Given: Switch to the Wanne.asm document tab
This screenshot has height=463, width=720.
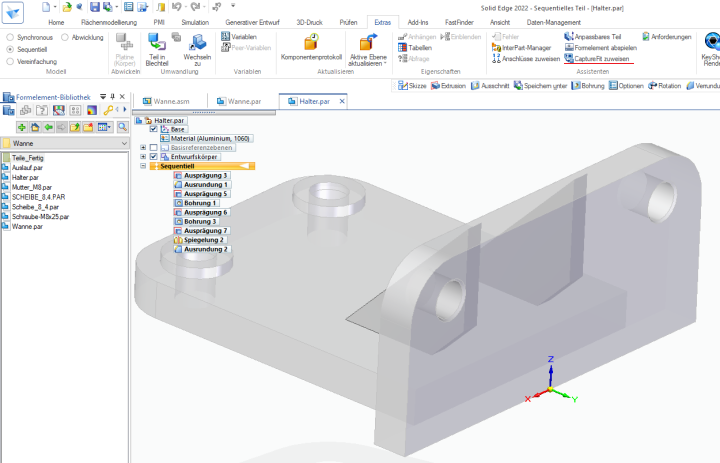Looking at the screenshot, I should click(166, 102).
